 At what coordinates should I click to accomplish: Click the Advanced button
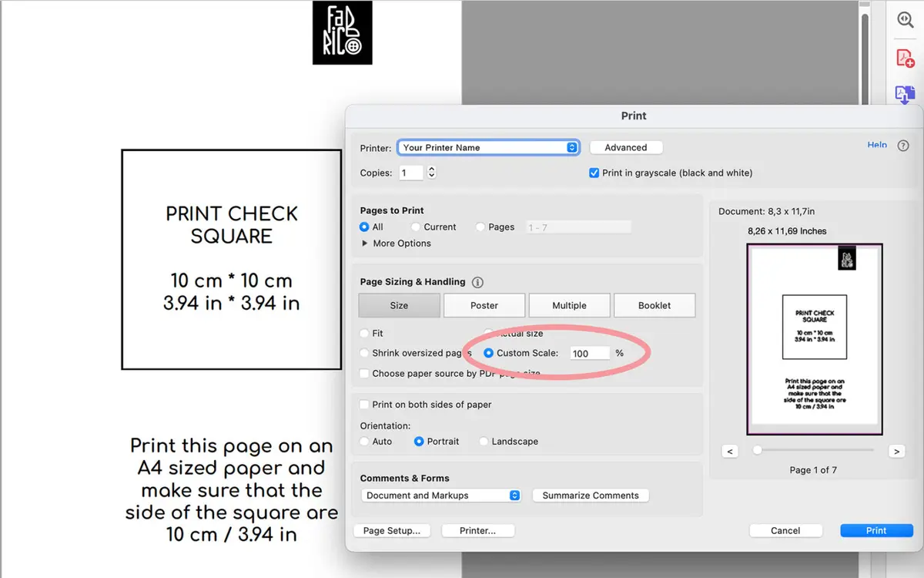pyautogui.click(x=626, y=147)
